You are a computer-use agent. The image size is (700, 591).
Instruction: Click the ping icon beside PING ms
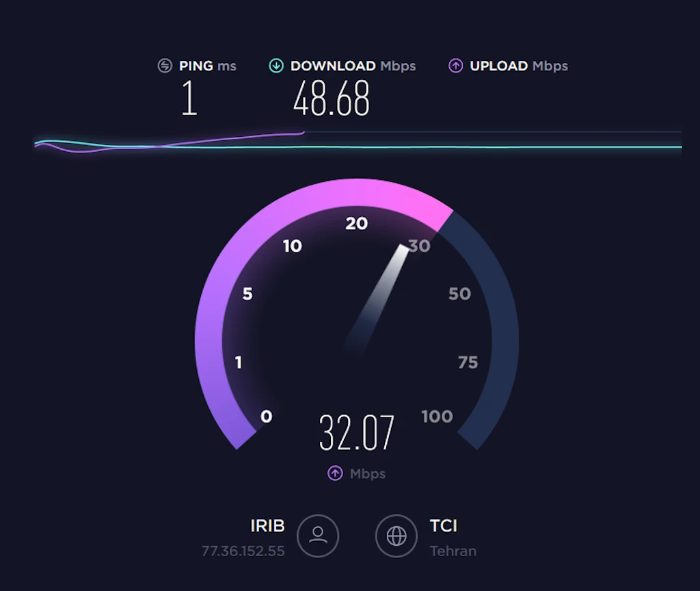tap(165, 66)
